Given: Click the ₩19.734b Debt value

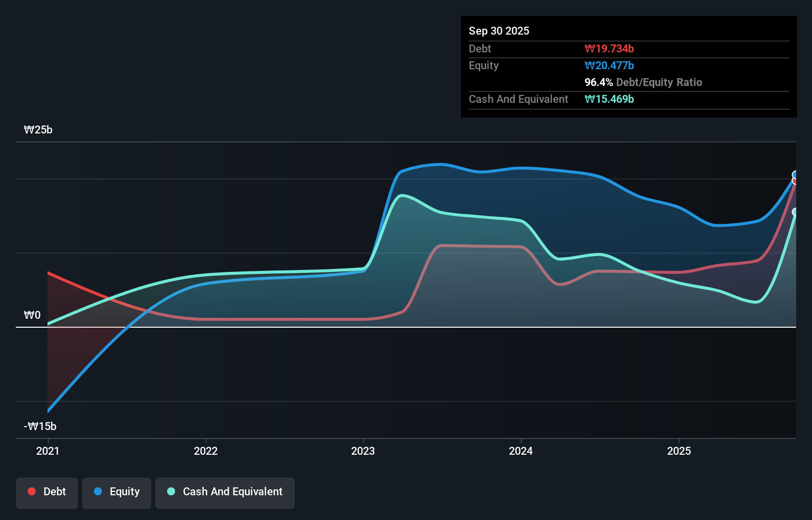Looking at the screenshot, I should 609,48.
